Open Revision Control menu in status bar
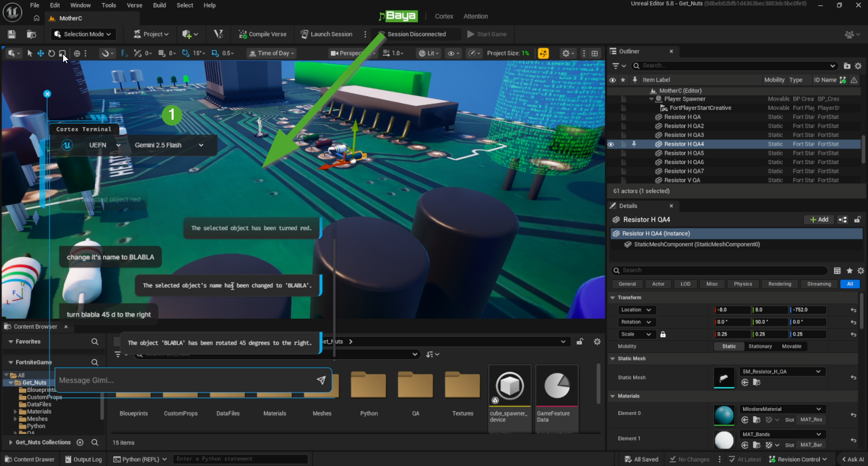 (798, 459)
